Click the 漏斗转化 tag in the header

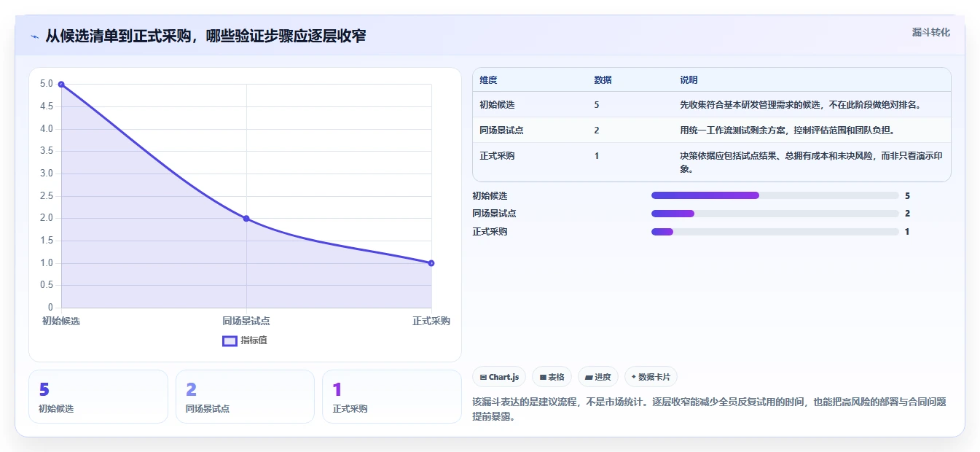930,32
